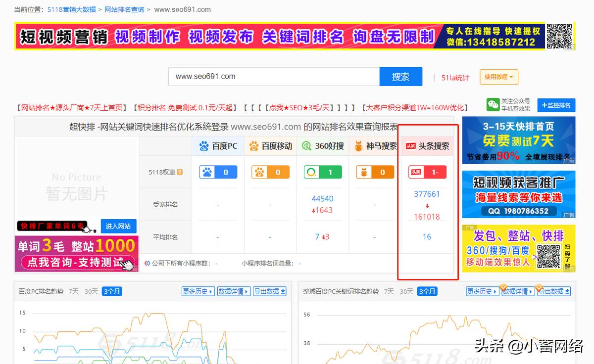
Task: Select 3个月 on the 整域百度PC chart
Action: pos(427,291)
